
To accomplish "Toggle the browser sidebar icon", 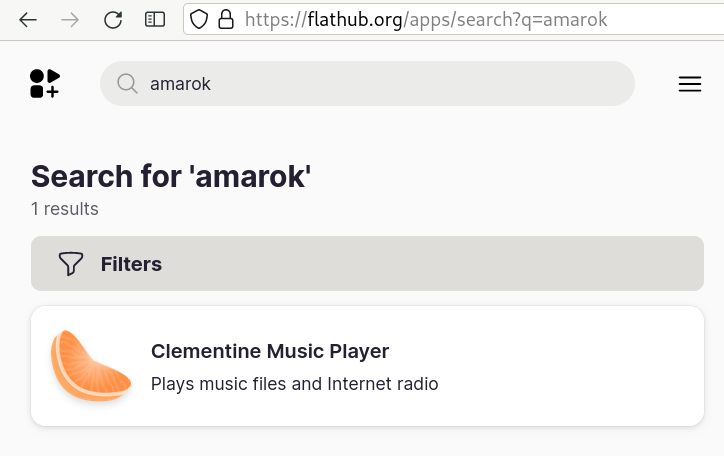I will click(x=155, y=20).
